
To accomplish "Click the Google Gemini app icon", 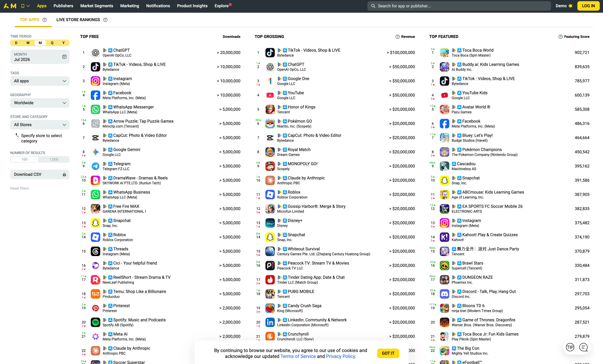I will coord(95,152).
